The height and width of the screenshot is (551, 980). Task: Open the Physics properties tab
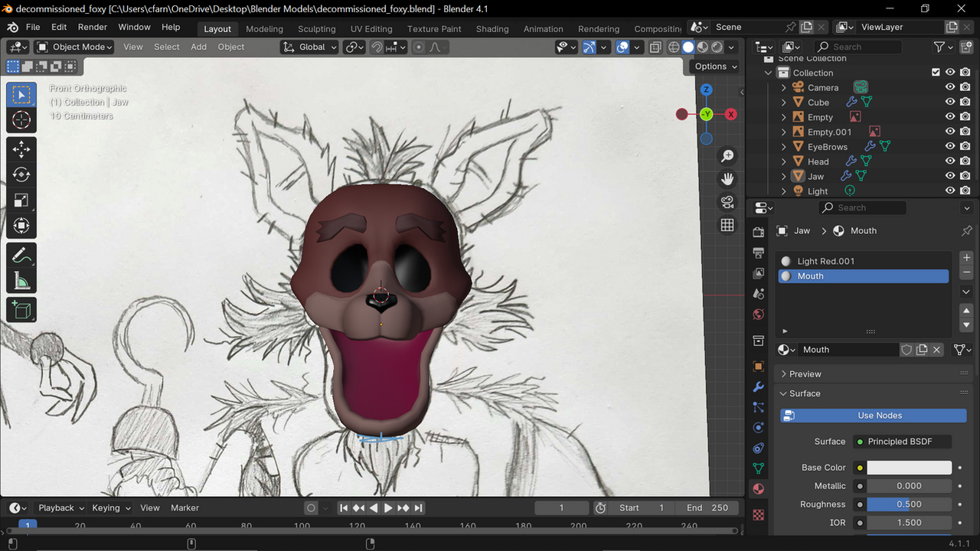[x=759, y=428]
